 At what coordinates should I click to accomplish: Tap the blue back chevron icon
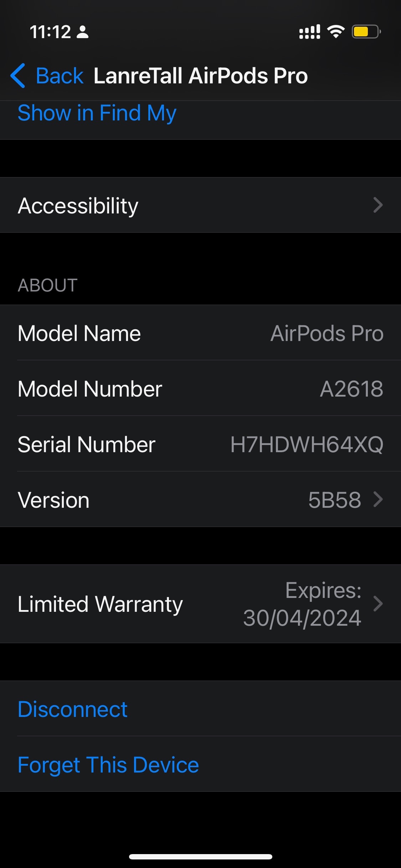coord(18,76)
